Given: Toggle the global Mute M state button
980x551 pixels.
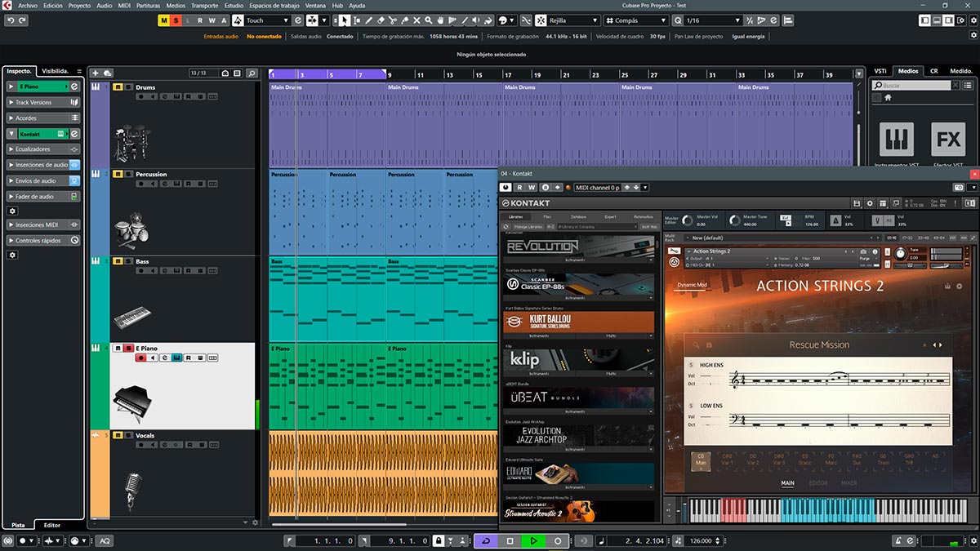Looking at the screenshot, I should click(x=164, y=20).
